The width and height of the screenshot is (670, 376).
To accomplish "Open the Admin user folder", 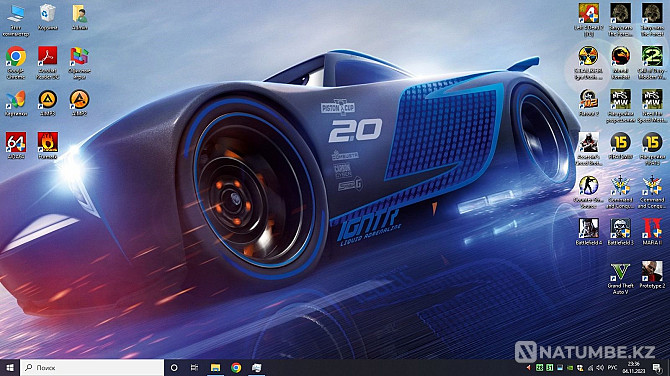I will point(79,18).
